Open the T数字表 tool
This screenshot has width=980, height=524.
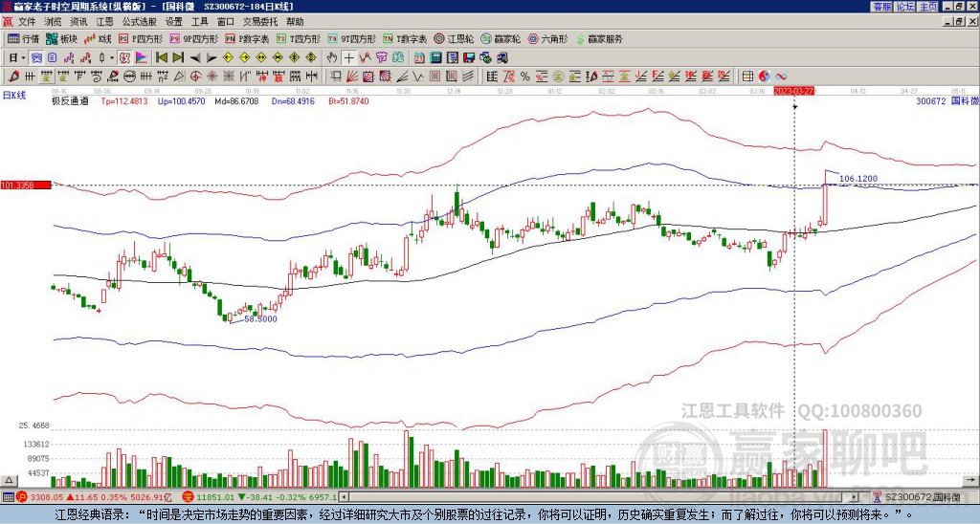pos(405,38)
